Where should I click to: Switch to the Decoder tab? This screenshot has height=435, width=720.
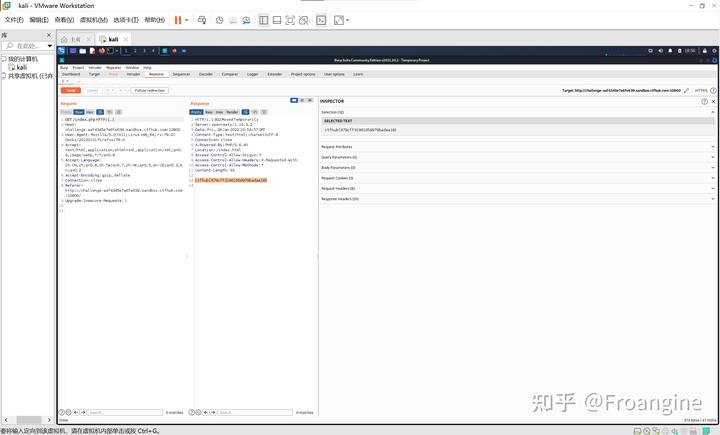tap(206, 74)
